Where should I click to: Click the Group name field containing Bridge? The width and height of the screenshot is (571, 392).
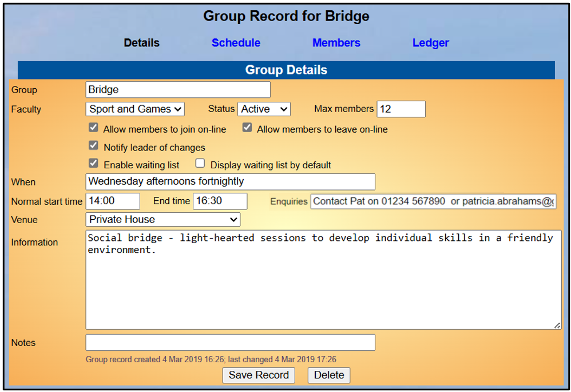[178, 90]
